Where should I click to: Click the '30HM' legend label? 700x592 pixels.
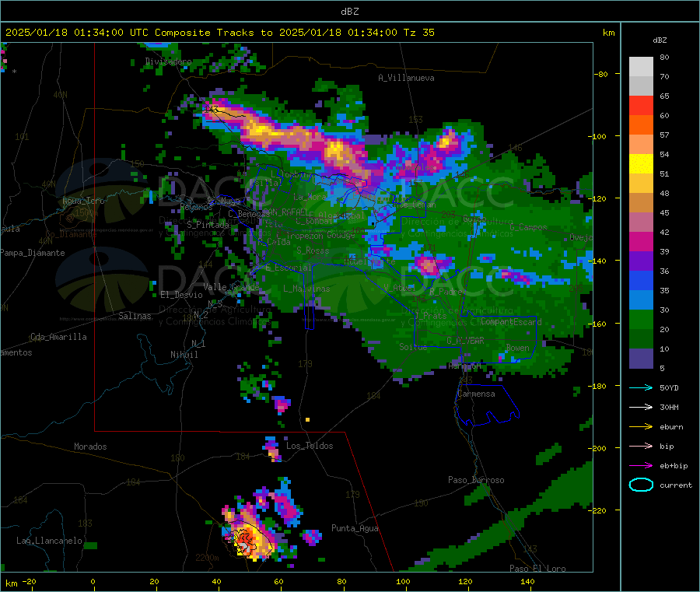tap(669, 407)
